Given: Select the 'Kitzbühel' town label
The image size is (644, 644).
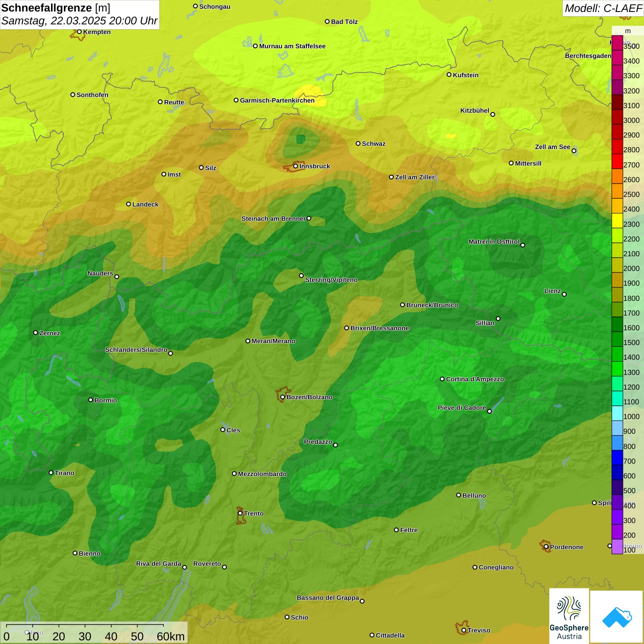Looking at the screenshot, I should pyautogui.click(x=475, y=110).
